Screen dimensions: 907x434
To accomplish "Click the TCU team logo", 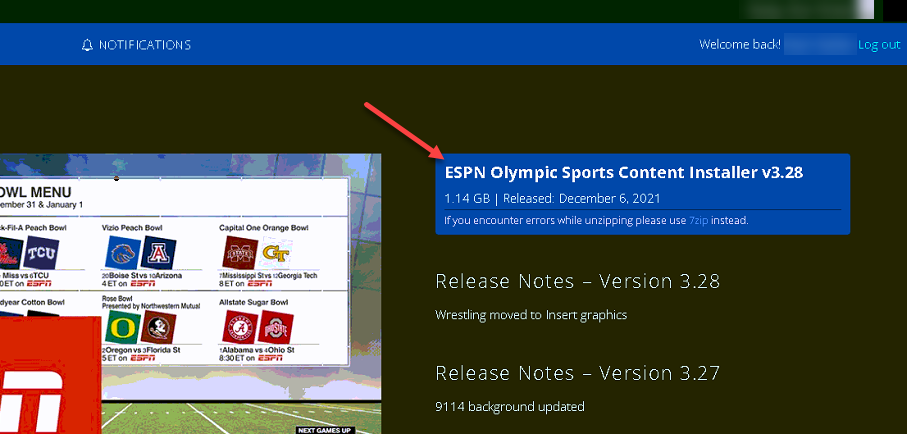I will click(42, 254).
